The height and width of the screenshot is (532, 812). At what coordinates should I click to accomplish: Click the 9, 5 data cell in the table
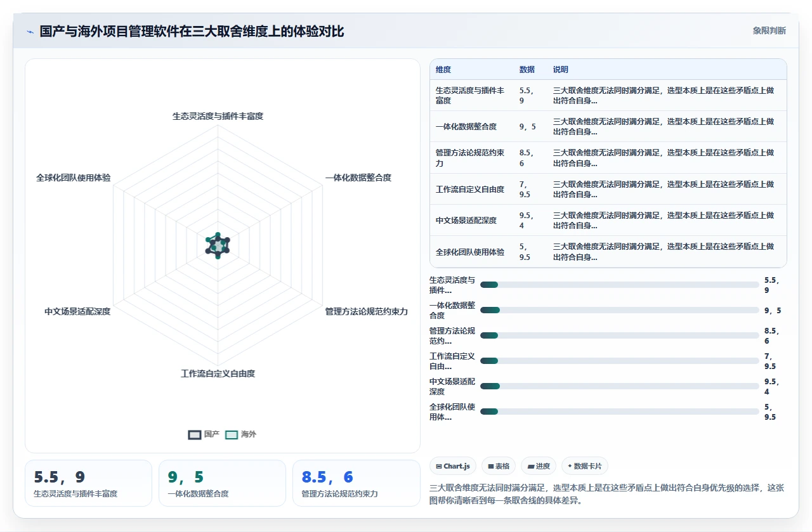528,127
